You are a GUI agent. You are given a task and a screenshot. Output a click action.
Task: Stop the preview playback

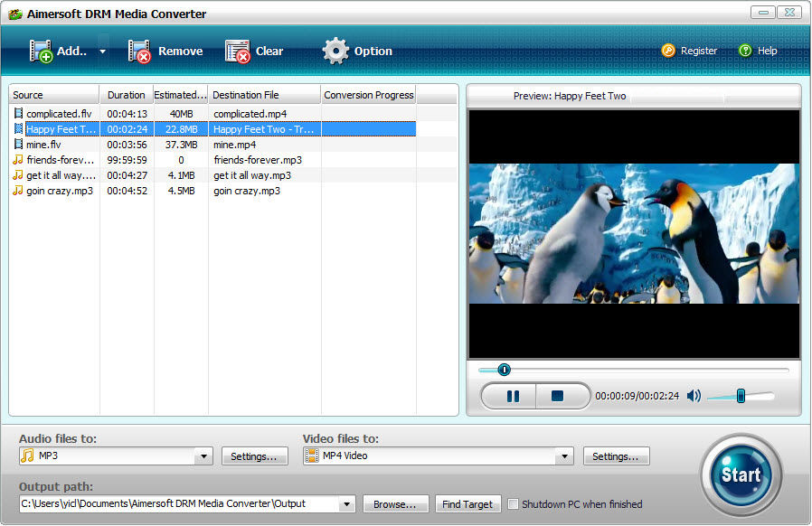click(558, 396)
